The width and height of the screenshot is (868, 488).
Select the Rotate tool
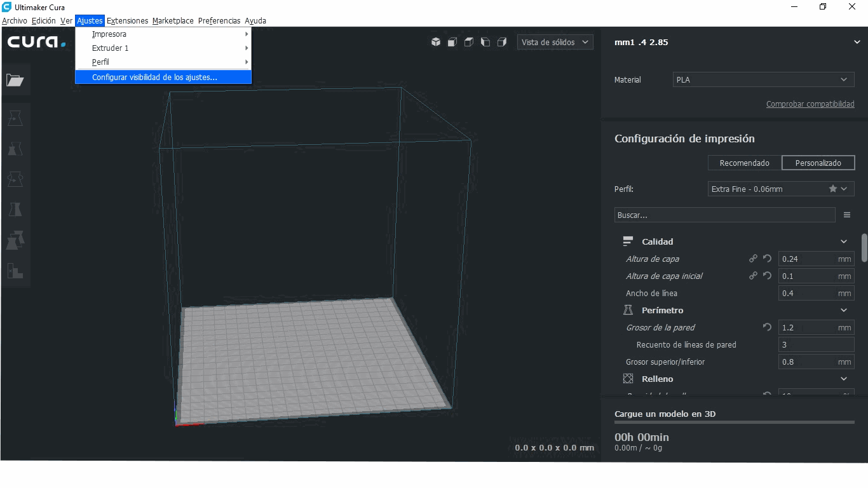[15, 179]
